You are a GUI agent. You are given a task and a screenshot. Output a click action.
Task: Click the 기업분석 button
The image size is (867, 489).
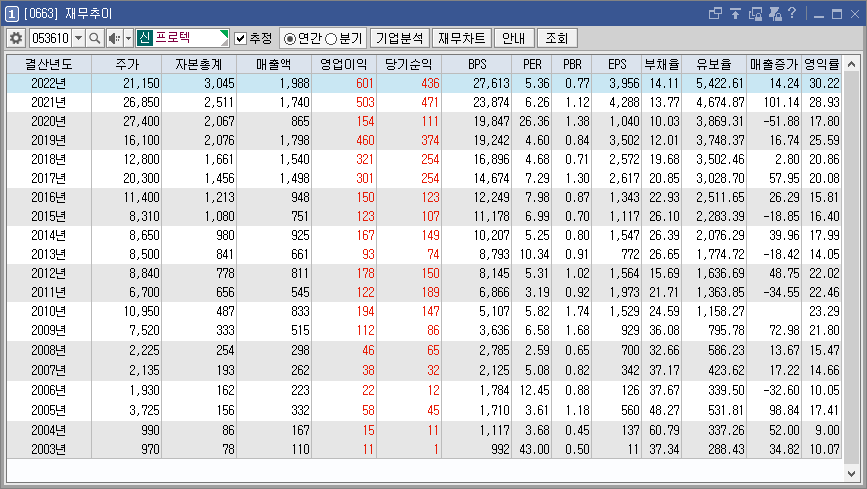pyautogui.click(x=399, y=38)
